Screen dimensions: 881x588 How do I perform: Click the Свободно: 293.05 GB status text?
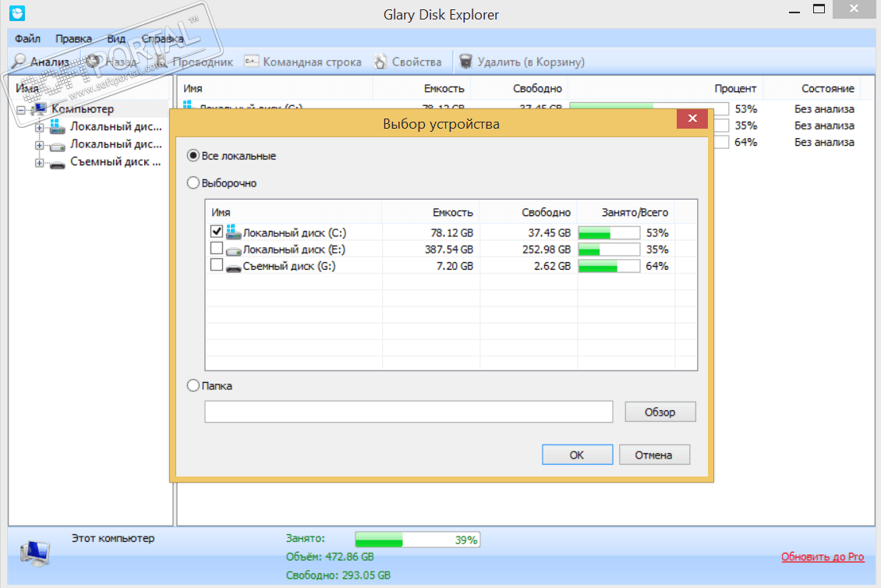pyautogui.click(x=338, y=575)
